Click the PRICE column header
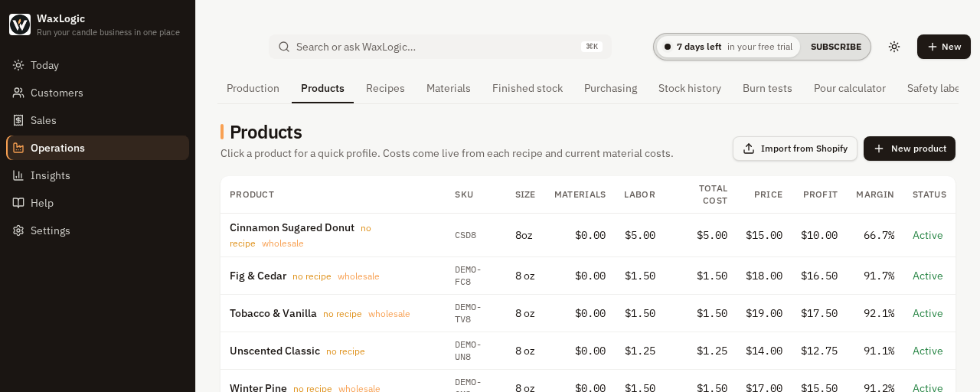This screenshot has width=980, height=392. click(x=768, y=194)
